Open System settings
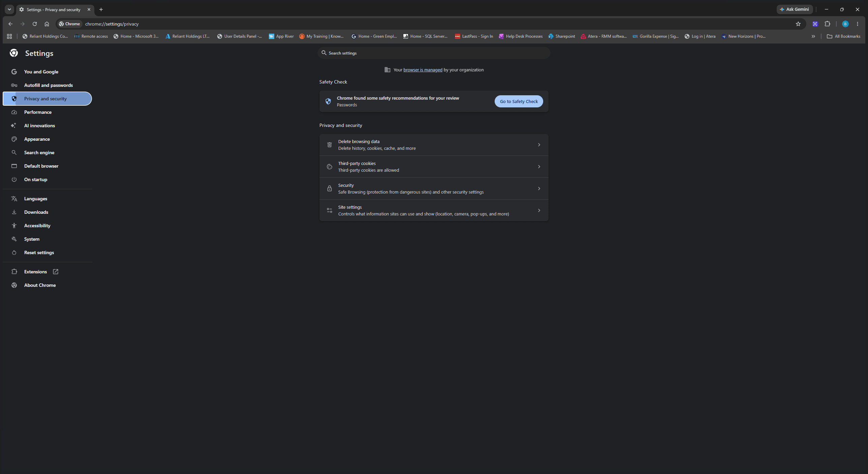This screenshot has width=868, height=474. click(47, 239)
